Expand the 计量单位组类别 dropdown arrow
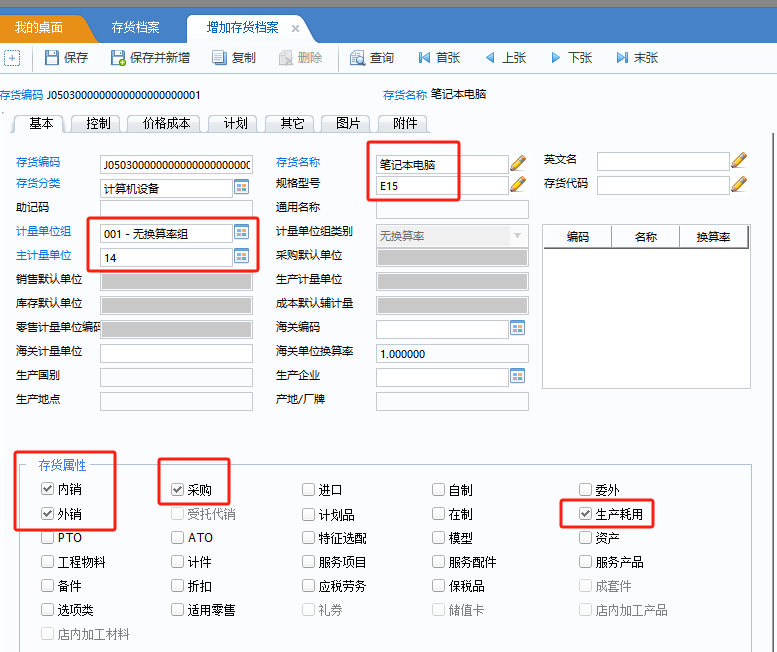 [517, 235]
